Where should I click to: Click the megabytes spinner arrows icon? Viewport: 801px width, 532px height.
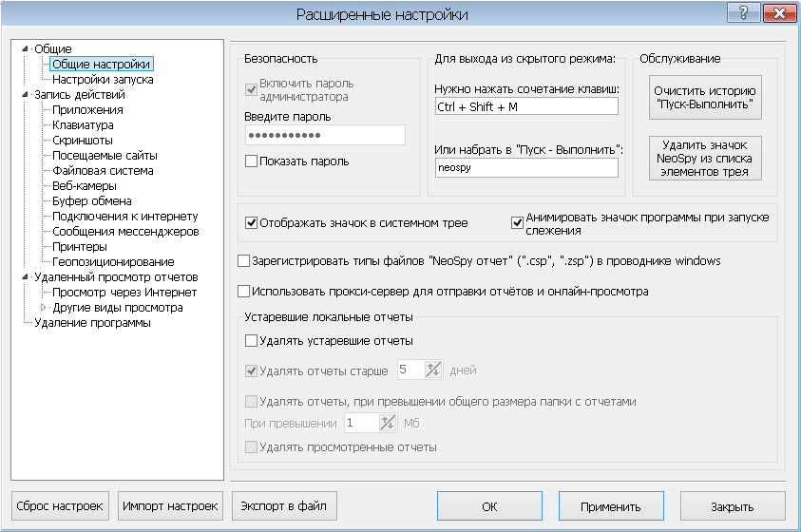point(389,423)
